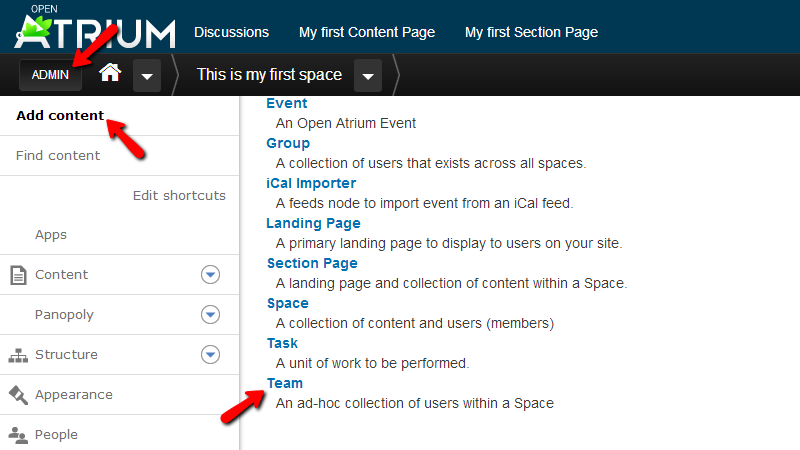Click the Structure hierarchy icon

18,355
